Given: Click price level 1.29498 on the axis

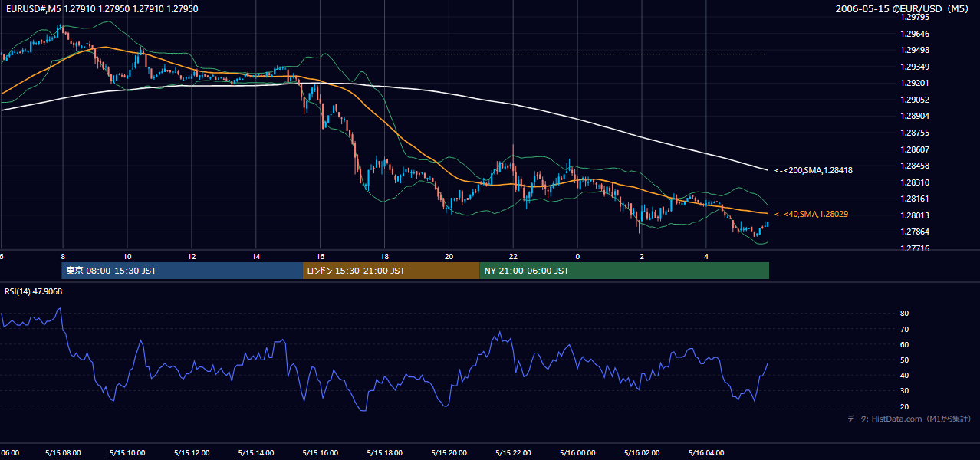Looking at the screenshot, I should point(915,50).
